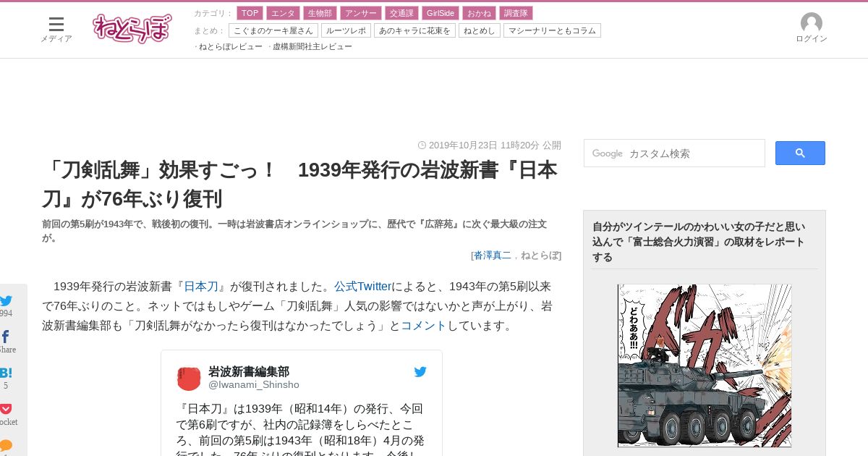Select the エンタ category tab

(x=283, y=13)
